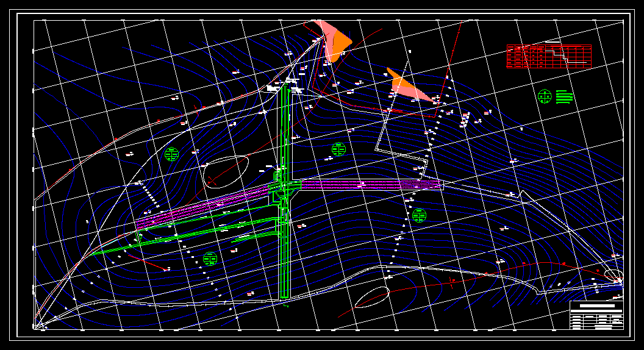Click the small white ellipse at the road's end

(615, 275)
